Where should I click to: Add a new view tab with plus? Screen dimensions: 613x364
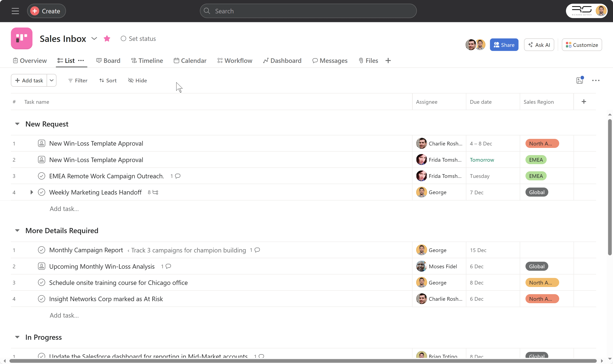388,61
